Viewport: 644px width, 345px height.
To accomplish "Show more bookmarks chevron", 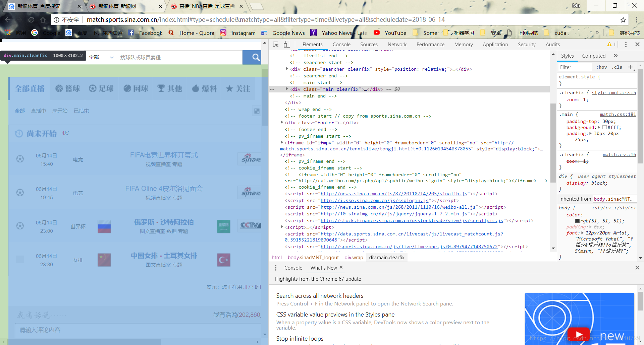I will coord(597,32).
